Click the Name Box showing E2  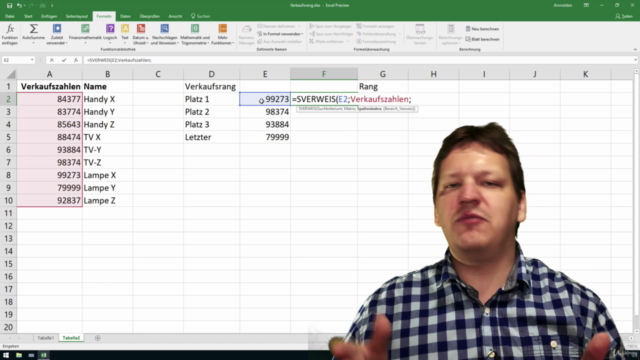(15, 60)
